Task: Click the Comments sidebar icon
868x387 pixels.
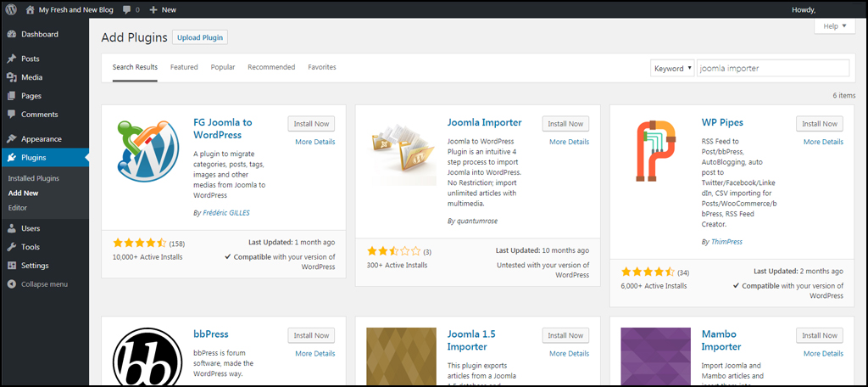Action: pyautogui.click(x=12, y=115)
